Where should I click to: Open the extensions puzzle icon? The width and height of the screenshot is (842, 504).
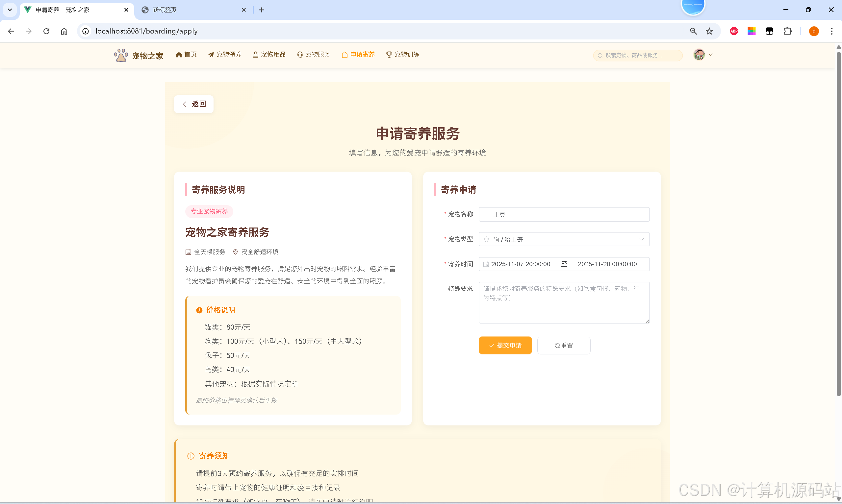pos(788,31)
